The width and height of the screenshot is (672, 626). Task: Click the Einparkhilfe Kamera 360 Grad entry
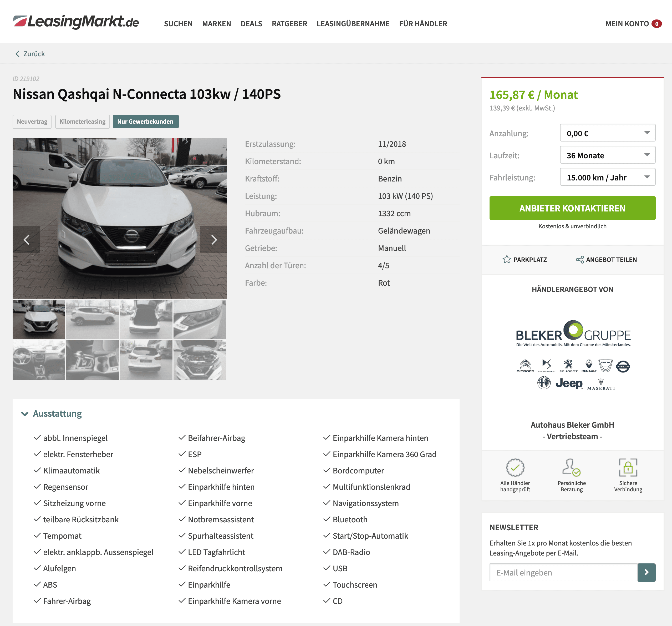(x=384, y=454)
